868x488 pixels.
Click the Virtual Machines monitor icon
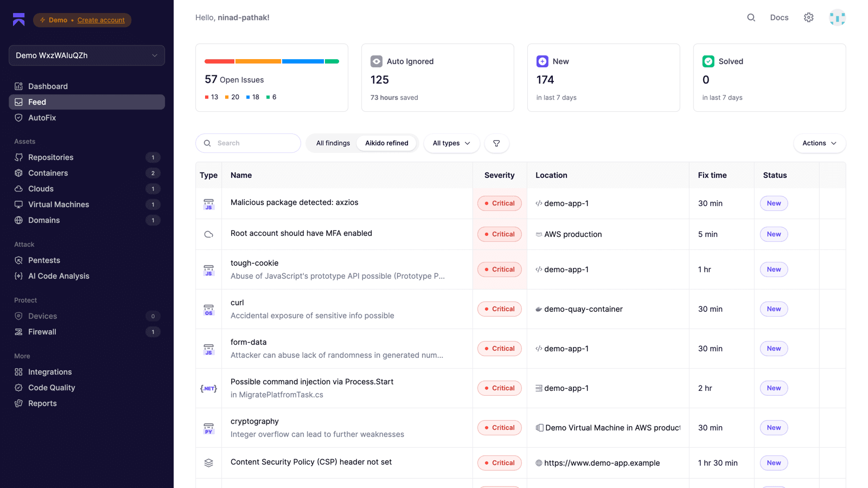coord(18,204)
